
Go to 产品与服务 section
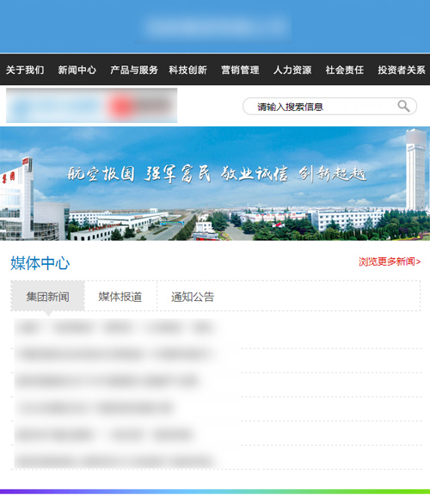134,70
